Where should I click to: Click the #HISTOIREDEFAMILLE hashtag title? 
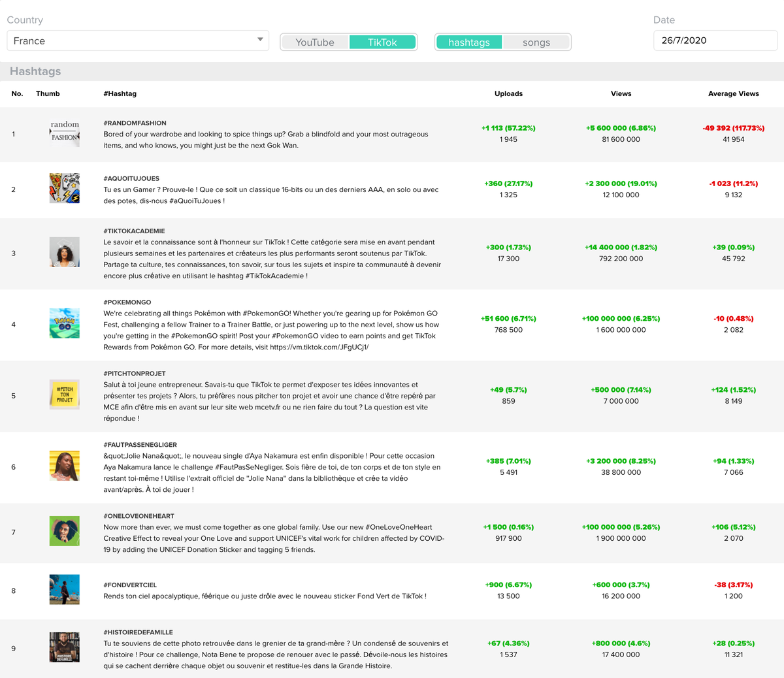coord(138,632)
